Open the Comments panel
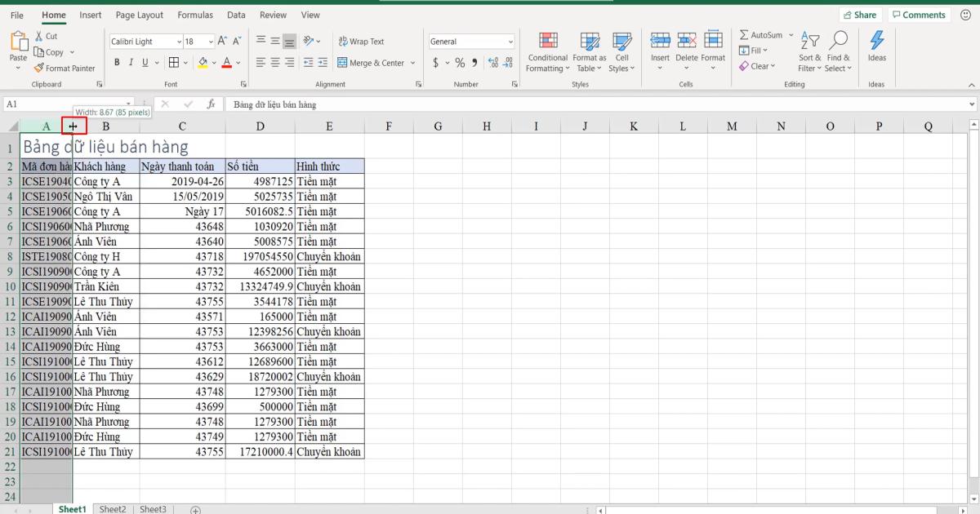Screen dimensions: 980x514 pyautogui.click(x=919, y=14)
